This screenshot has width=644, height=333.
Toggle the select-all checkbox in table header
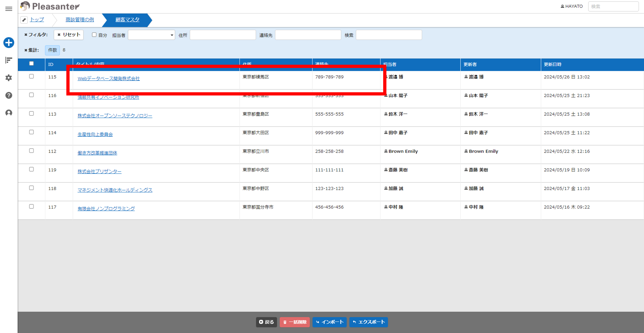pos(31,63)
